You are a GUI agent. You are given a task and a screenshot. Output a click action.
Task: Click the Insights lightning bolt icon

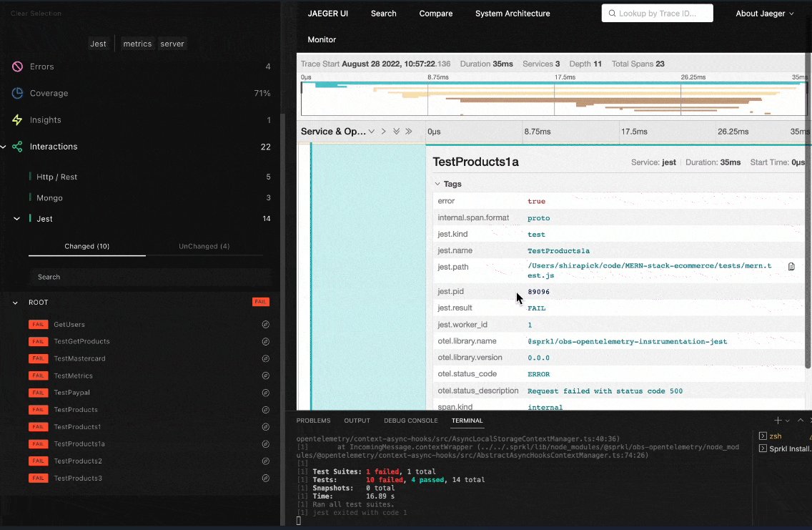click(x=18, y=119)
